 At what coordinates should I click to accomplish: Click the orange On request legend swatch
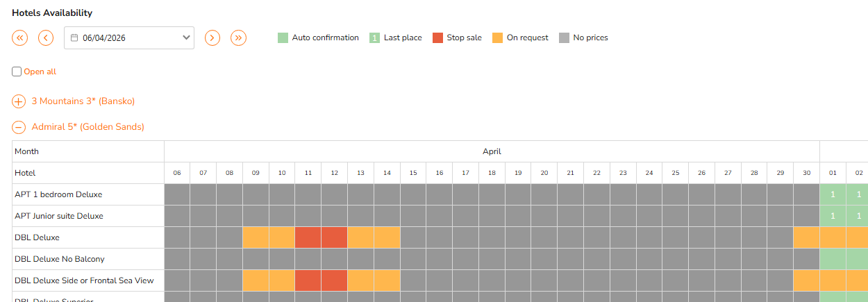497,38
